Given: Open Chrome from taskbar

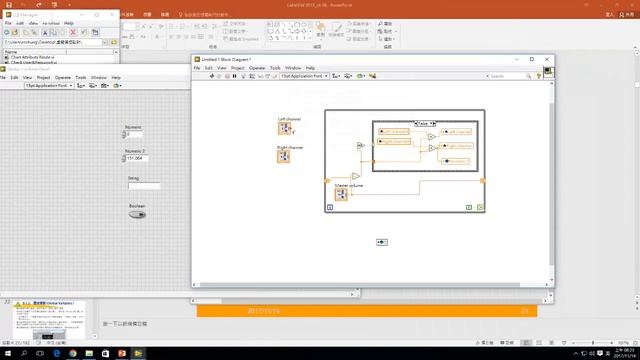Looking at the screenshot, I should (73, 353).
